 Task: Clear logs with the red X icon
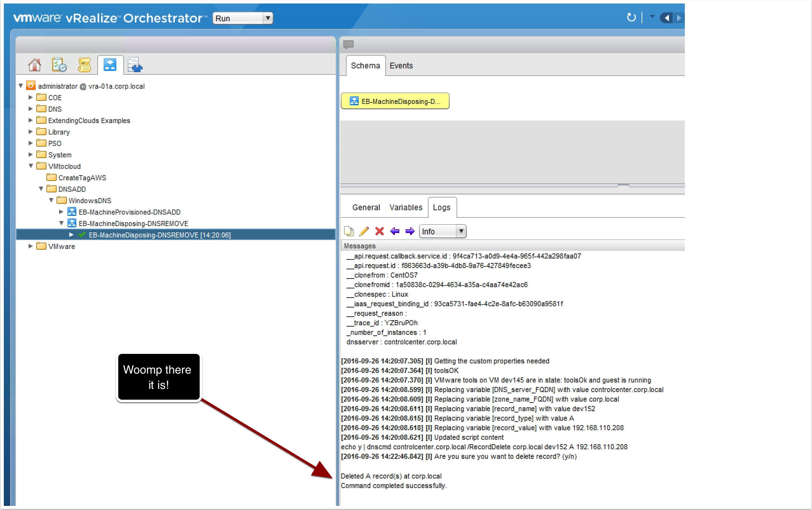pos(379,231)
